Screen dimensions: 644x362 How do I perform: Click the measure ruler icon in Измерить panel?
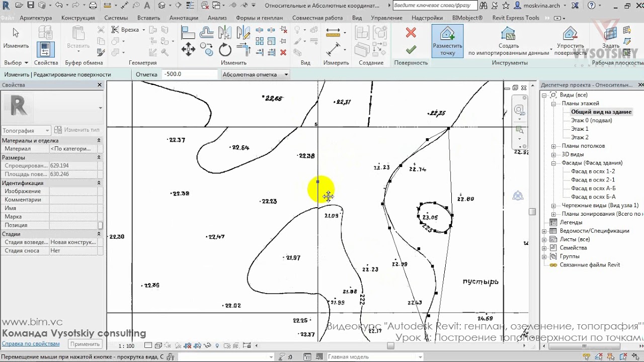point(334,32)
